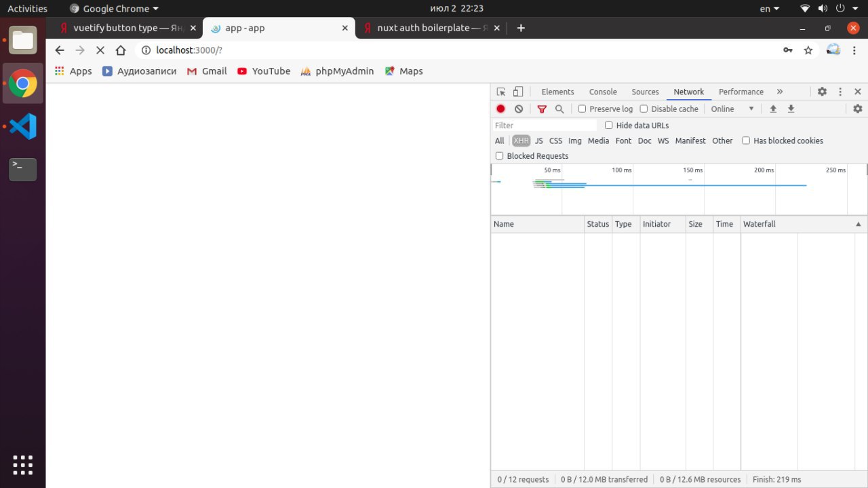Enable Disable cache checkbox
The width and height of the screenshot is (868, 488).
pos(644,109)
